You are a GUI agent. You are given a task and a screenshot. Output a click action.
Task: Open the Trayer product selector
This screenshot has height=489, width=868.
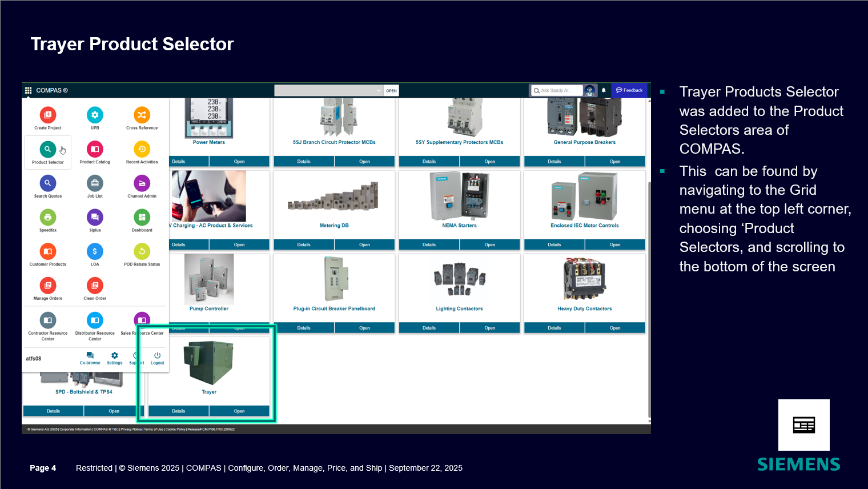pyautogui.click(x=239, y=411)
